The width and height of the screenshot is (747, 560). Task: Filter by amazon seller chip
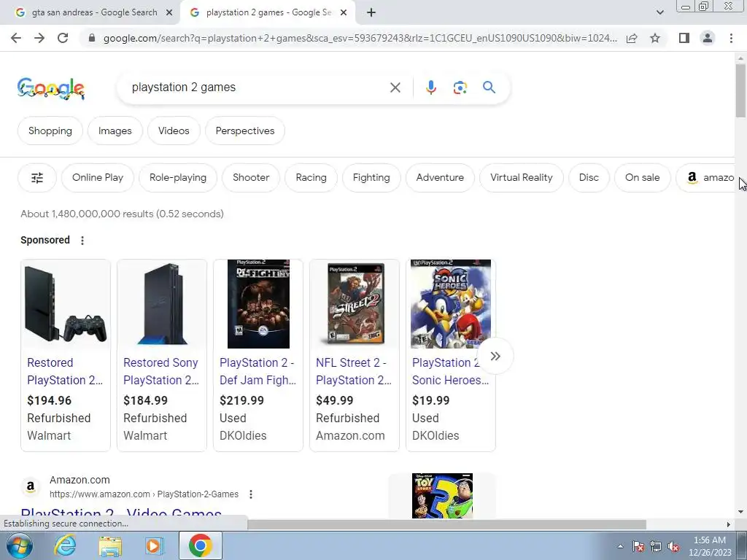click(706, 178)
